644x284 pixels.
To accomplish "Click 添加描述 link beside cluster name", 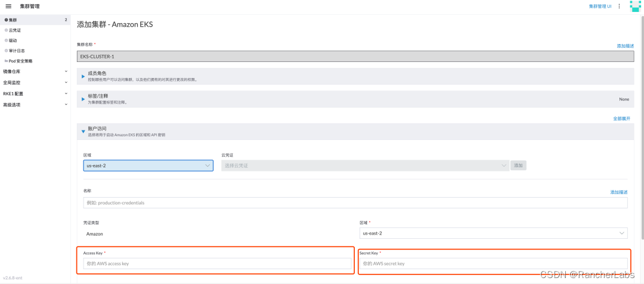I will tap(625, 46).
